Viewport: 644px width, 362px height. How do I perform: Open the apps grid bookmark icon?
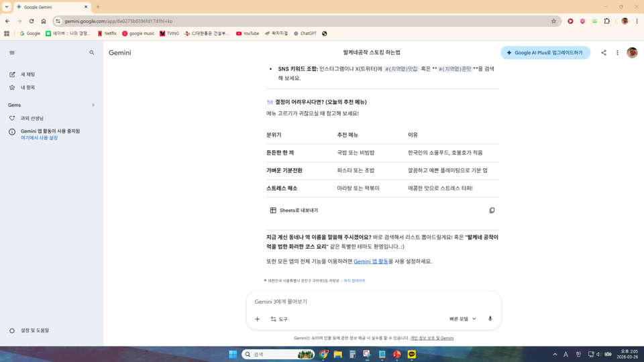[x=7, y=34]
